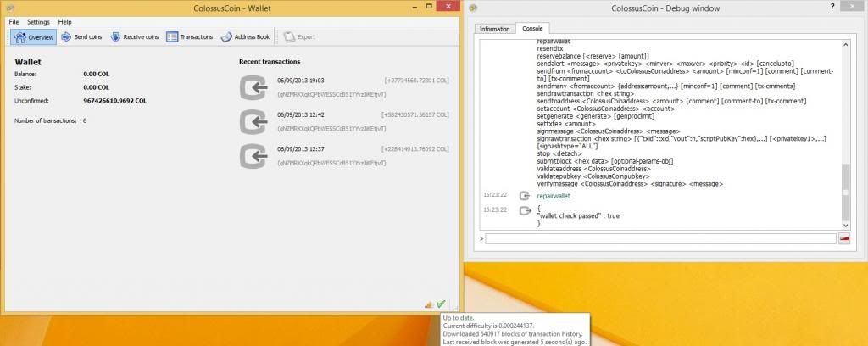Click the console scrollbar down arrow
Image resolution: width=868 pixels, height=346 pixels.
pyautogui.click(x=845, y=226)
